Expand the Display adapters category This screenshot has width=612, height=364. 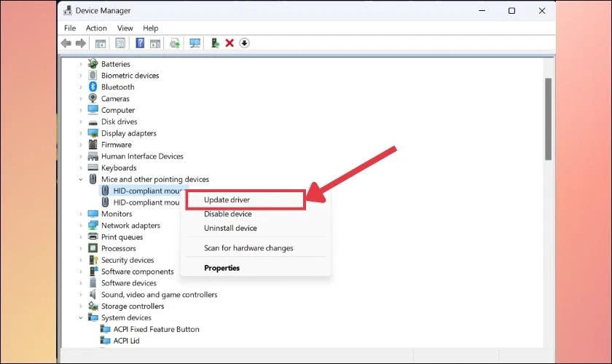pyautogui.click(x=81, y=133)
